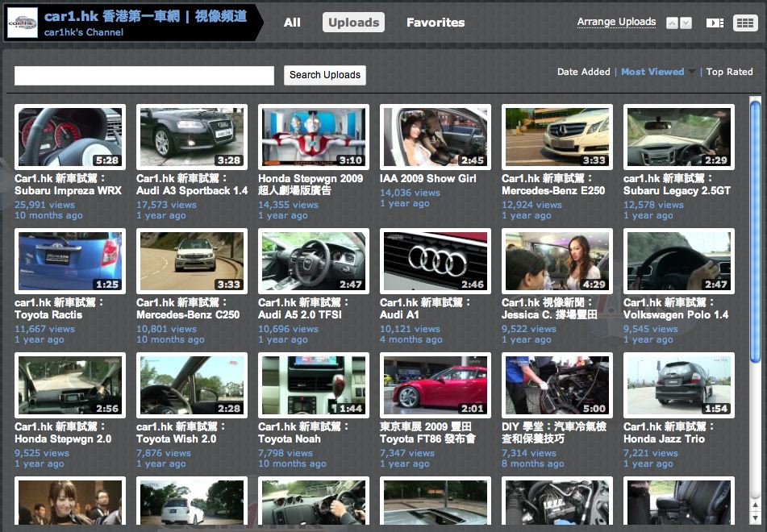Click the Toyota Wish 2.0 title link
This screenshot has height=532, width=767.
coord(181,433)
